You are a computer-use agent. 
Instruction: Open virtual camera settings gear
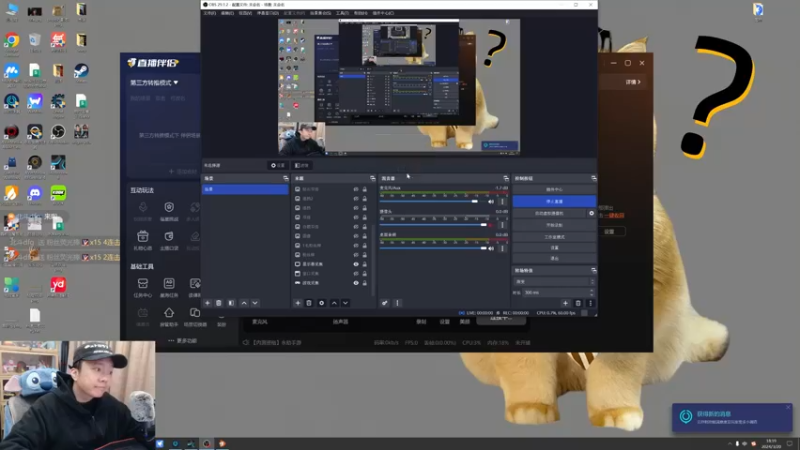click(592, 213)
